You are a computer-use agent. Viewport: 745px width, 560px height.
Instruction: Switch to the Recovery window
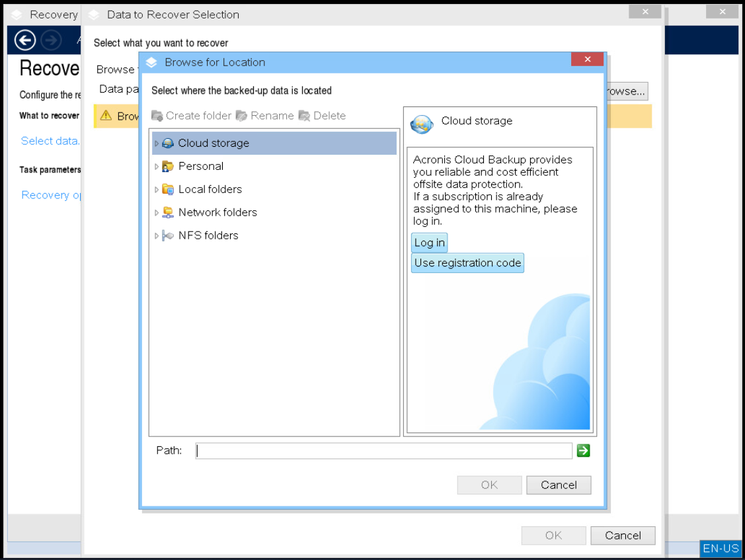(x=53, y=14)
